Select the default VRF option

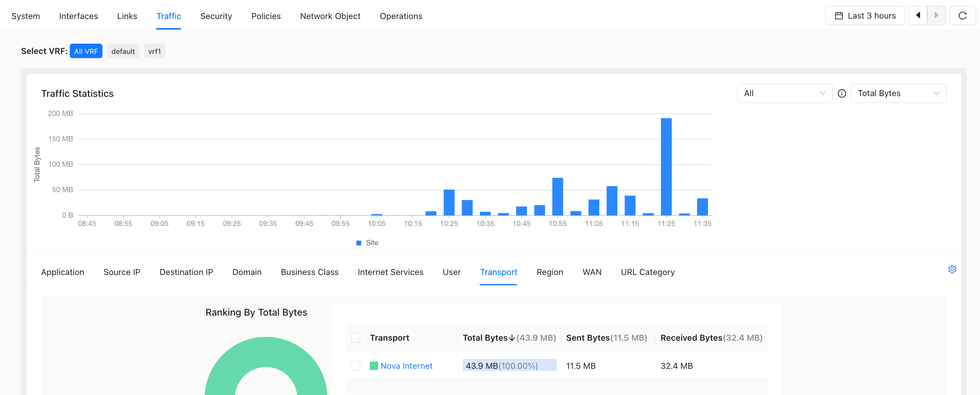tap(123, 51)
